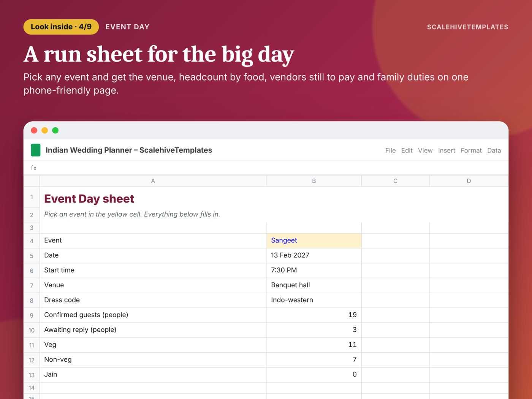
Task: Select the yellow Sangeet event cell
Action: (x=314, y=241)
